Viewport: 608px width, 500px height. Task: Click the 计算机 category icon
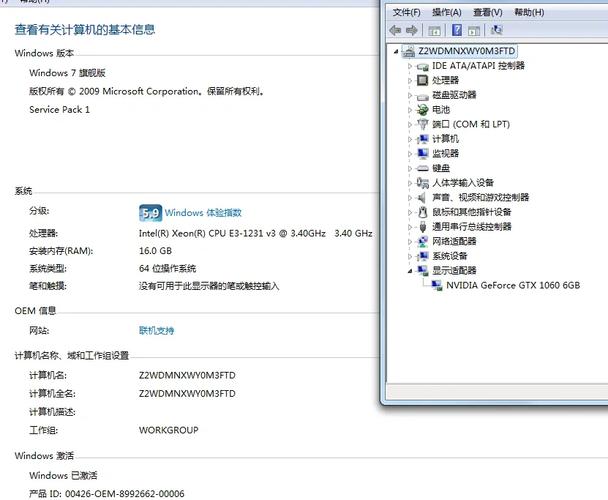point(422,139)
